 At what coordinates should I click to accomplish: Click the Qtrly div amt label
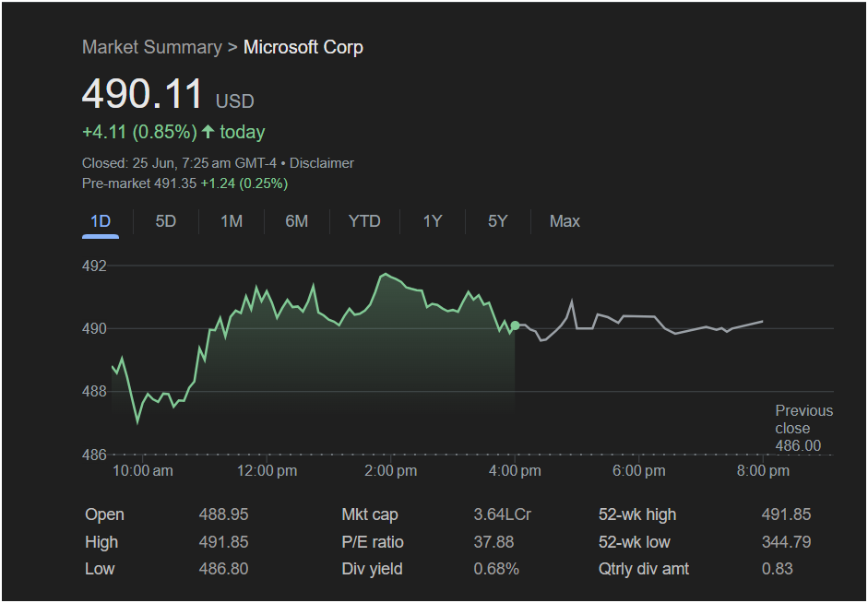(644, 569)
